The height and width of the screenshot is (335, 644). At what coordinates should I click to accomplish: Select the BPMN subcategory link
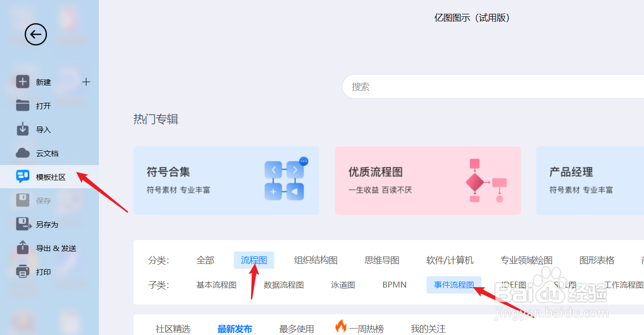click(394, 285)
